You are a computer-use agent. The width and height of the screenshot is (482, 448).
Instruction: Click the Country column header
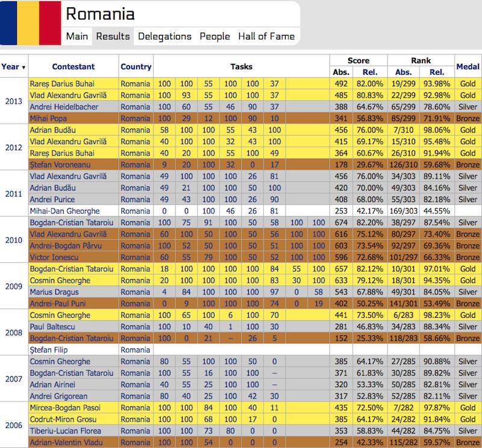click(x=136, y=67)
